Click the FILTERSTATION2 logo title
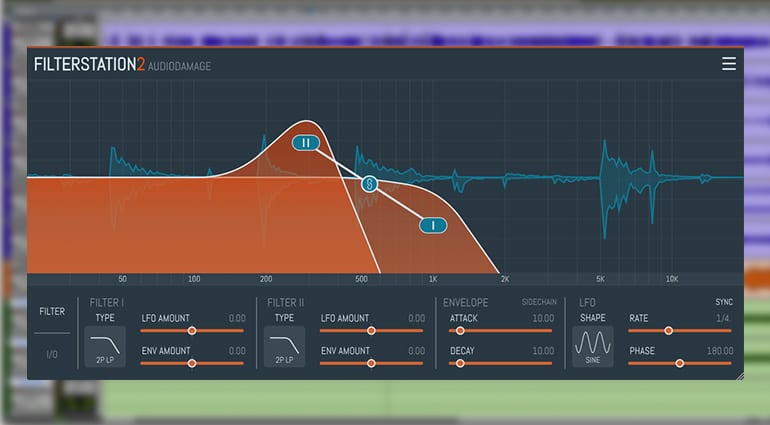The width and height of the screenshot is (770, 425). (x=89, y=64)
